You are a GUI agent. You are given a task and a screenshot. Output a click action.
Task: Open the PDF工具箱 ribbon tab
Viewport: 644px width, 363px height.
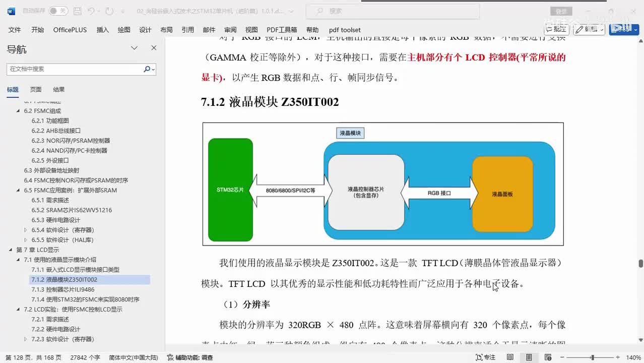pos(282,30)
